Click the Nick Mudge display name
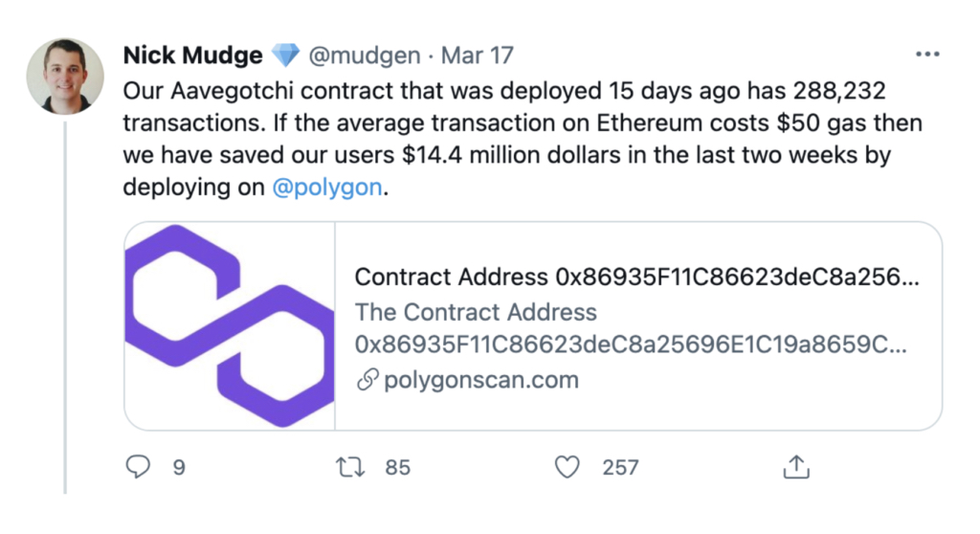The height and width of the screenshot is (534, 980). click(192, 56)
